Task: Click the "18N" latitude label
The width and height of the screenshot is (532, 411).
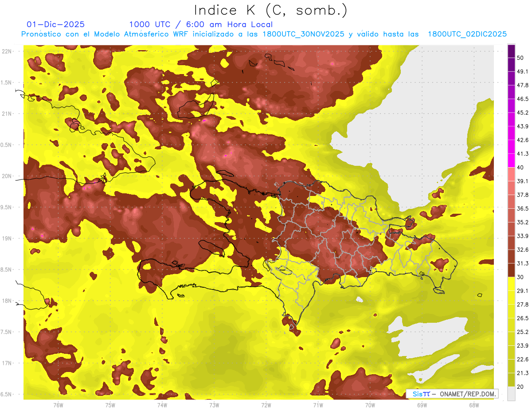Action: pyautogui.click(x=7, y=301)
